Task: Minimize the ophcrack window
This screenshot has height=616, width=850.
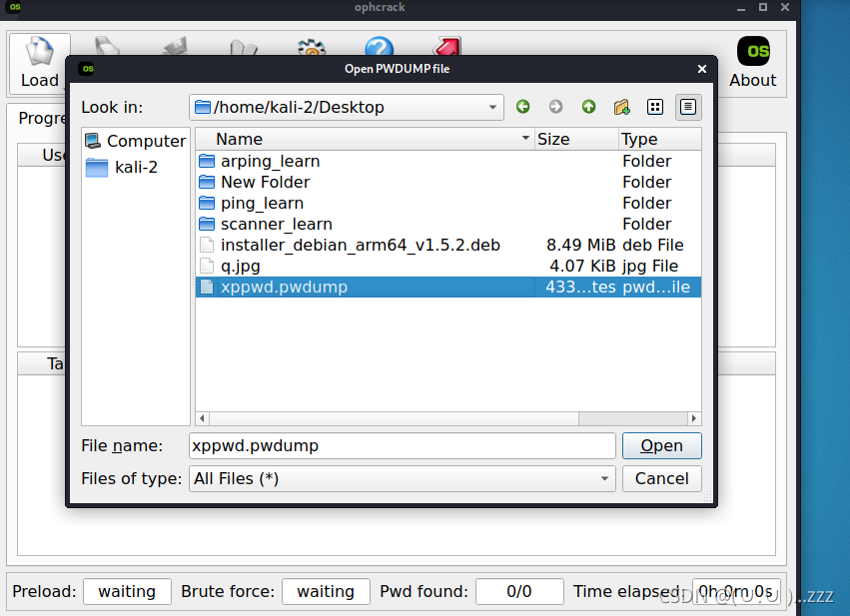Action: (741, 8)
